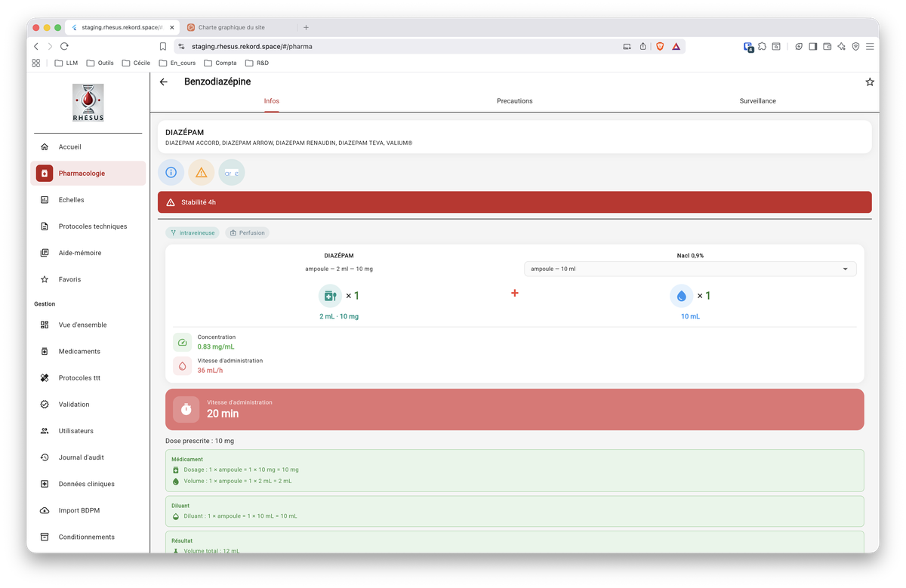Click the Accueil home icon
This screenshot has height=588, width=906.
pos(45,146)
